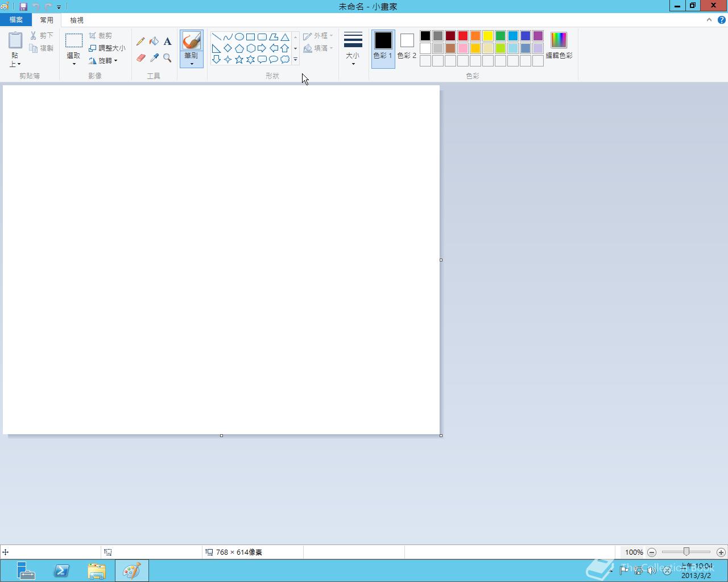The height and width of the screenshot is (582, 728).
Task: Click the zoom slider handle
Action: pyautogui.click(x=686, y=552)
